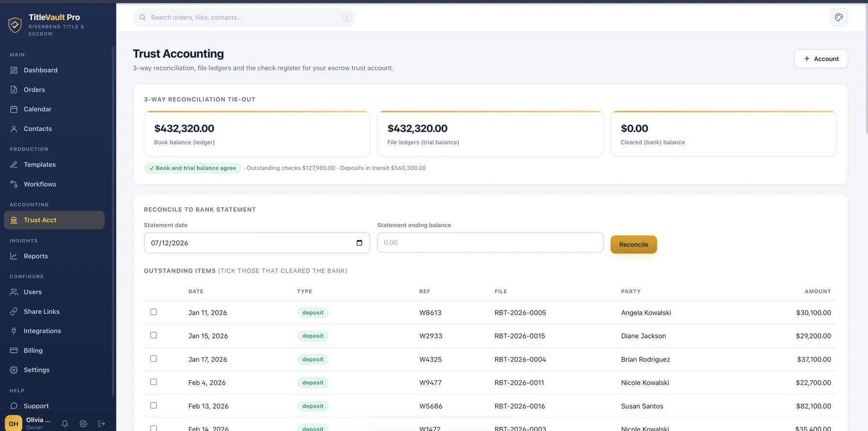Click the Book balance $432,320.00 card

[x=257, y=134]
